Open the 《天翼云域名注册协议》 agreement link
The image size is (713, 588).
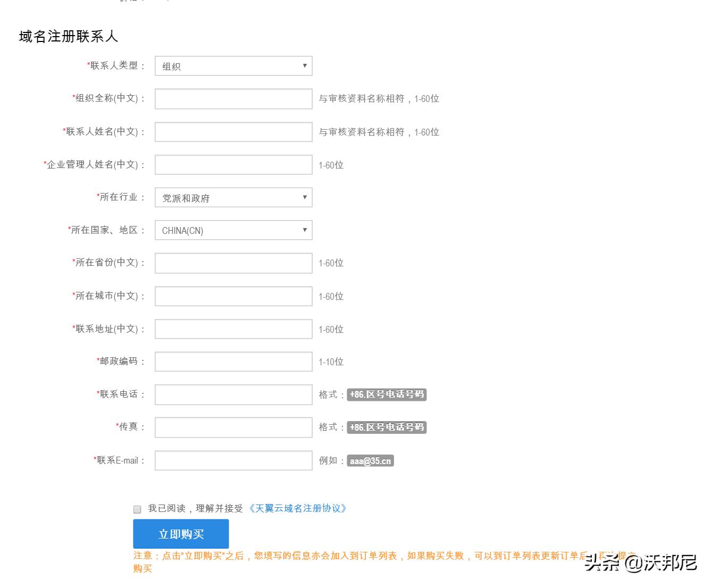(299, 508)
